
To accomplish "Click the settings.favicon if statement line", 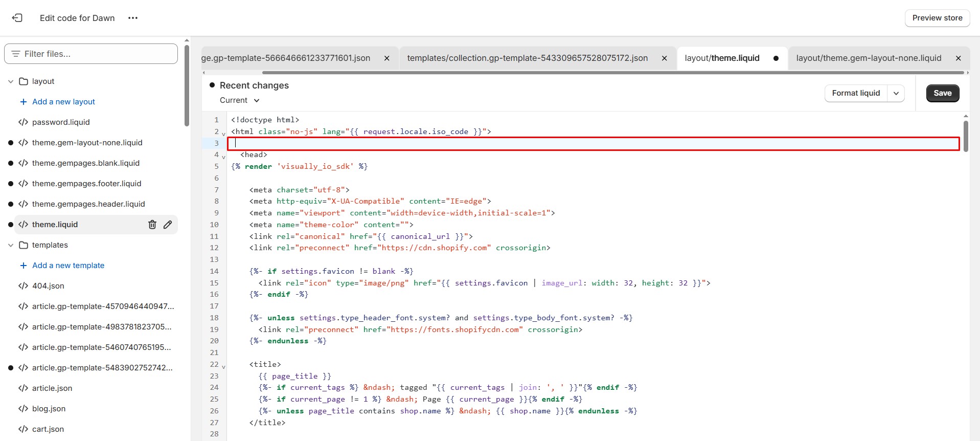I will pos(331,271).
